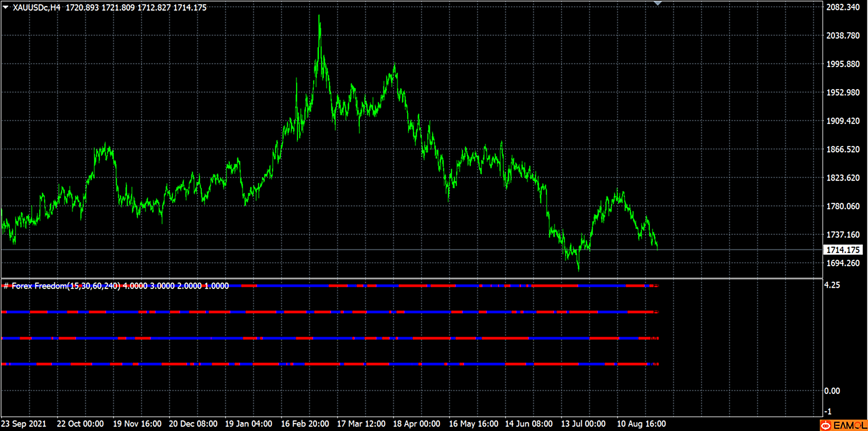Click the 18 Apr 00:00 date label
The width and height of the screenshot is (868, 431).
point(416,424)
